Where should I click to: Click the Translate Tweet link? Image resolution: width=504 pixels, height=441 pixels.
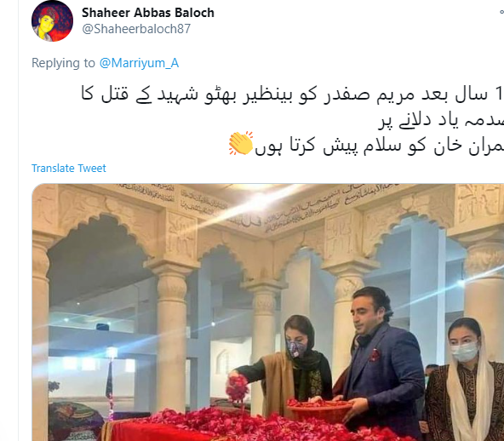68,168
